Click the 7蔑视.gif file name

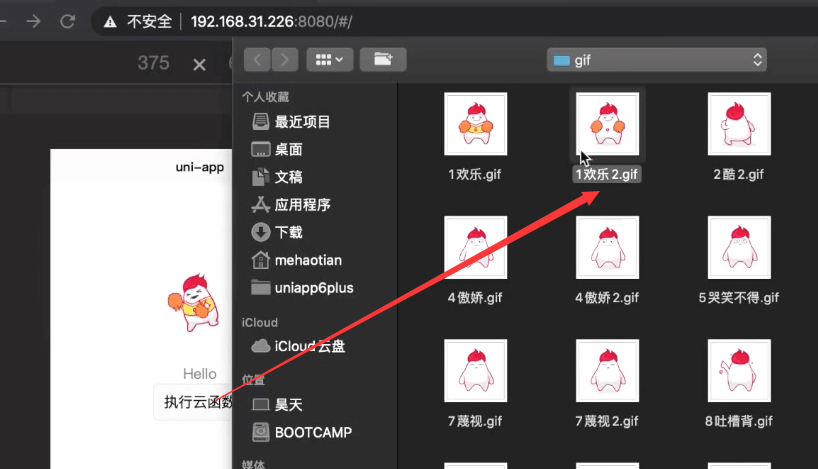coord(475,421)
